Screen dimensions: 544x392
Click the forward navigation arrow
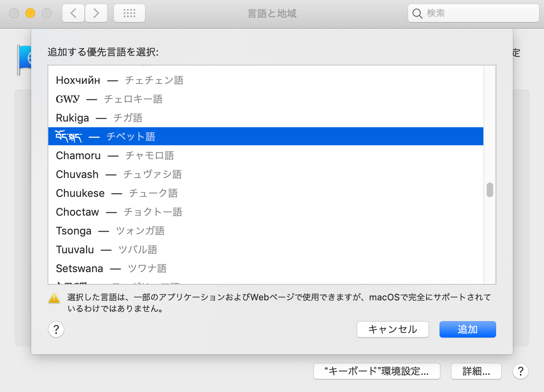pyautogui.click(x=96, y=14)
